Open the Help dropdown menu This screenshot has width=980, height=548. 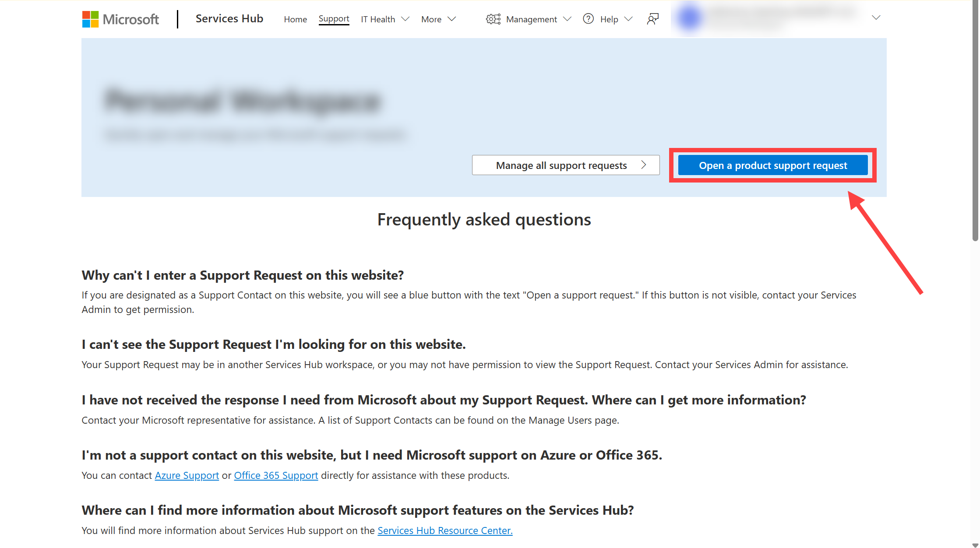(x=609, y=19)
